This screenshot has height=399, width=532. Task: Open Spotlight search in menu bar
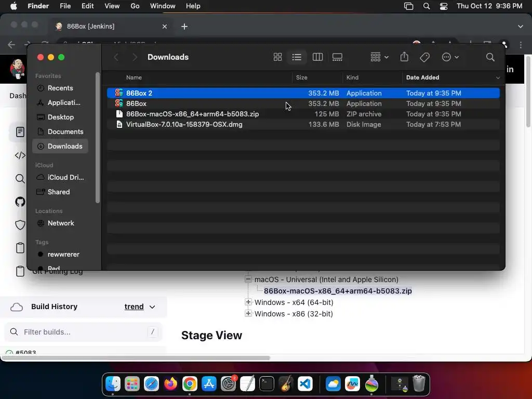point(427,6)
